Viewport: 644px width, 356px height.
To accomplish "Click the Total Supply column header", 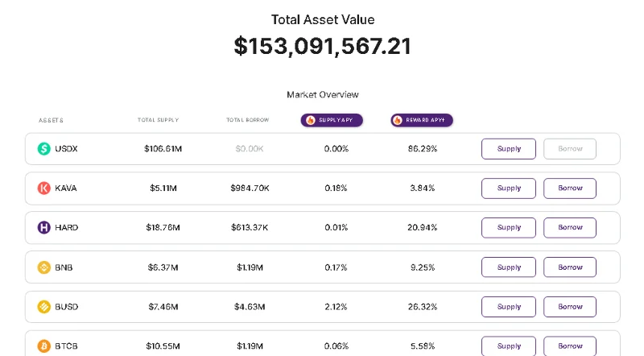I will [x=158, y=120].
